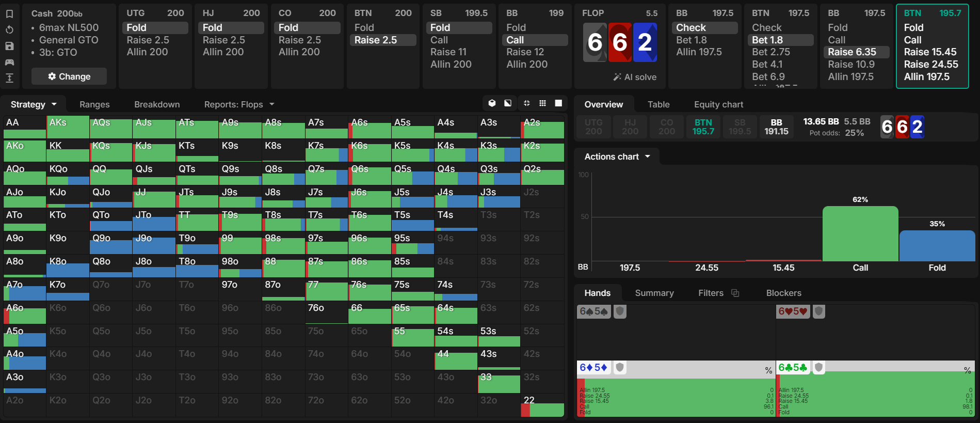Select UTG Raise 2.5 action

(155, 40)
